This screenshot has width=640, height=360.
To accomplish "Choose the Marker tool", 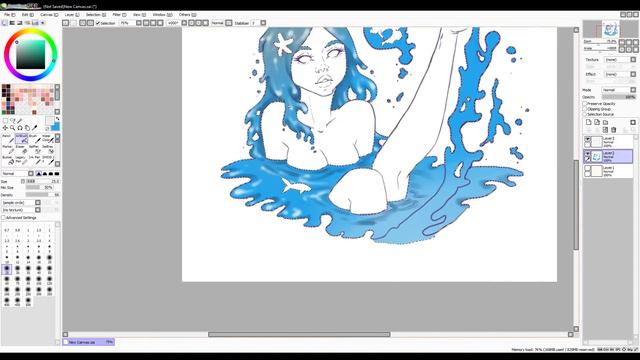I will point(8,149).
